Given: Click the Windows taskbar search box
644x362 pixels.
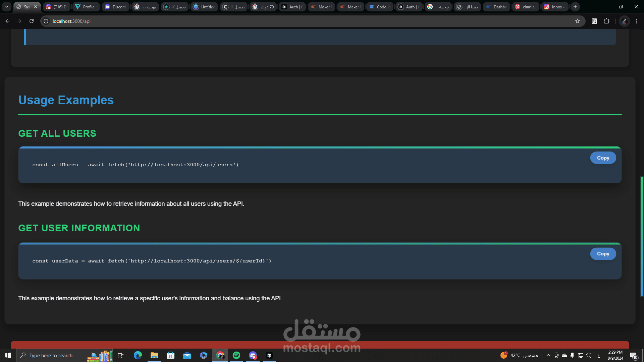Looking at the screenshot, I should [x=50, y=355].
